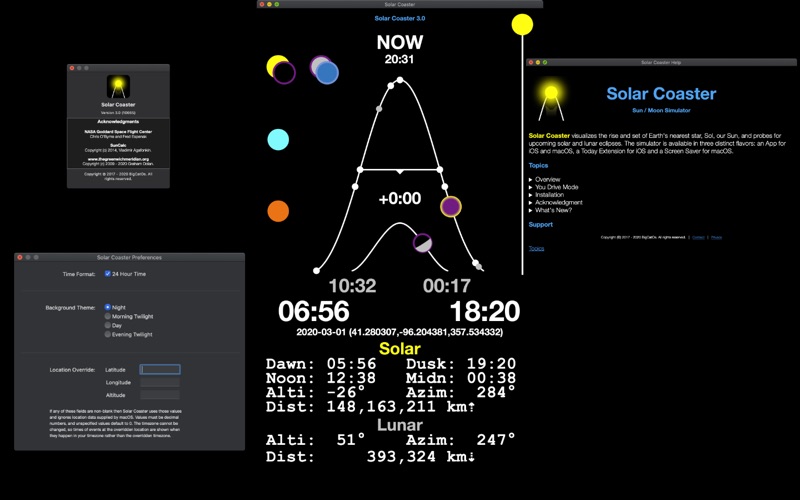800x500 pixels.
Task: Click the Sun / Moon Simulator subtitle
Action: tap(661, 110)
